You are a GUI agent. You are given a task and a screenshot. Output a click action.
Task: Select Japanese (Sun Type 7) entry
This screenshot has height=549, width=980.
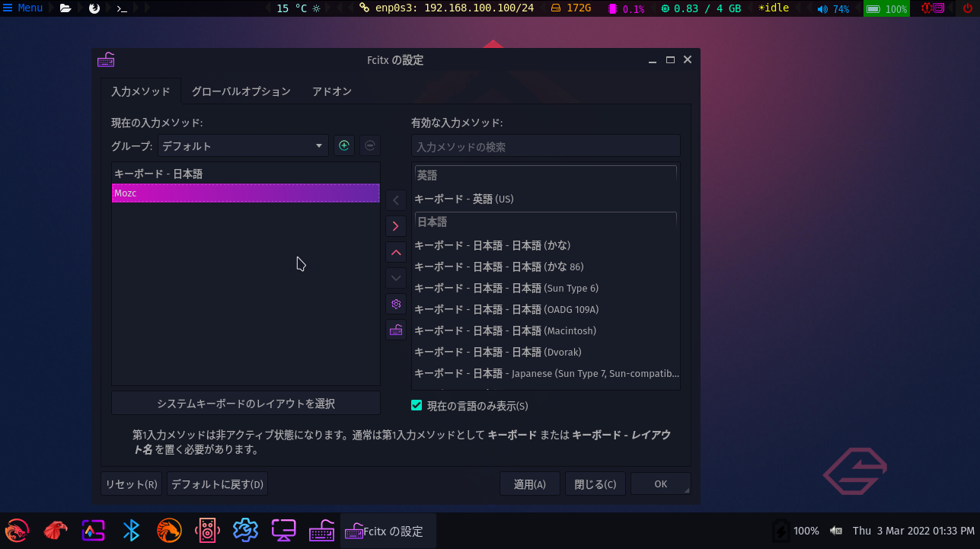pos(546,373)
